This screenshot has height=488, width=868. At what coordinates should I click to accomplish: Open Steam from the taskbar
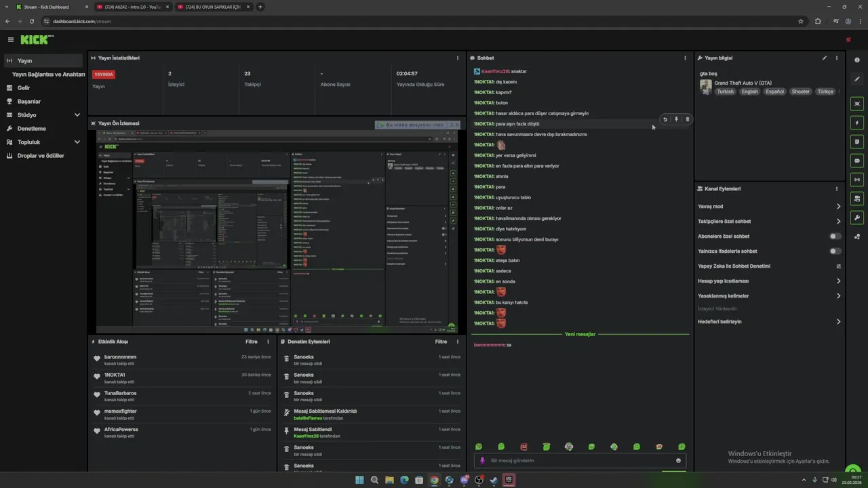(x=494, y=480)
